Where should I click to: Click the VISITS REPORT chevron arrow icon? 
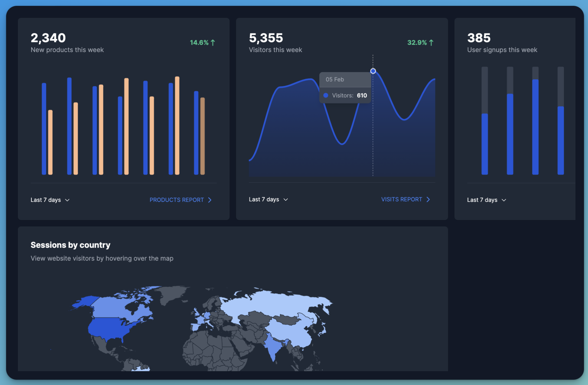[x=428, y=199]
